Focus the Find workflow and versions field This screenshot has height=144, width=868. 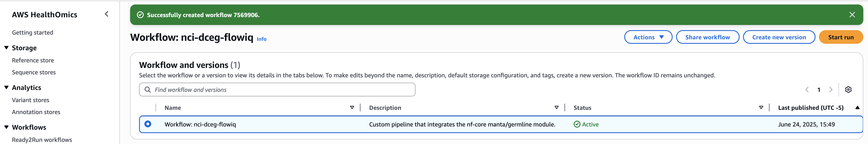[277, 90]
